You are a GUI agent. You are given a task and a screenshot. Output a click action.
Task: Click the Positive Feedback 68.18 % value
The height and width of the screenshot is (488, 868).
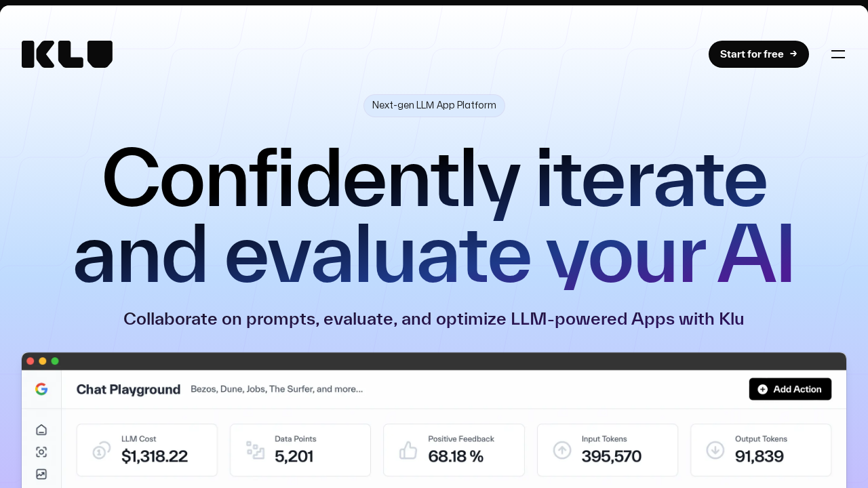point(456,457)
